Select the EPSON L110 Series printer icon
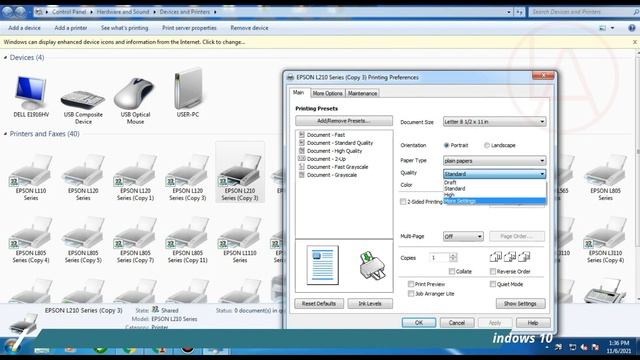Screen dimensions: 640x360 tap(31, 171)
